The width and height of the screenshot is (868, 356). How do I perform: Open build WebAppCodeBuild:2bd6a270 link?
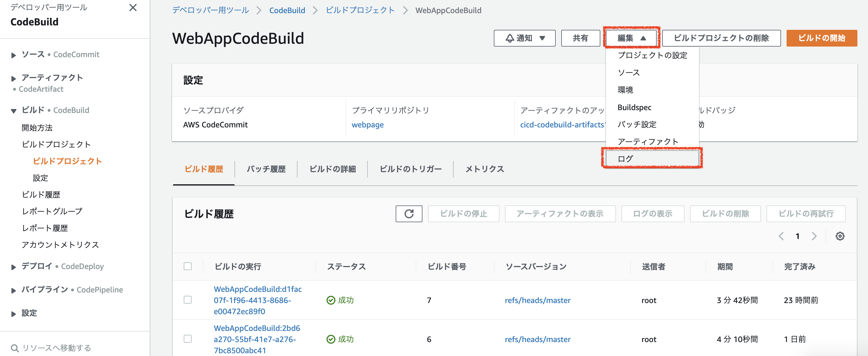click(257, 339)
